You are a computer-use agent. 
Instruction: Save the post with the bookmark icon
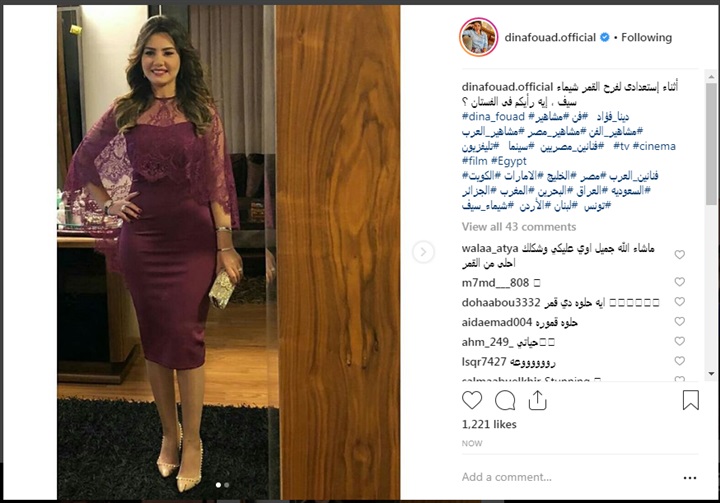(691, 400)
